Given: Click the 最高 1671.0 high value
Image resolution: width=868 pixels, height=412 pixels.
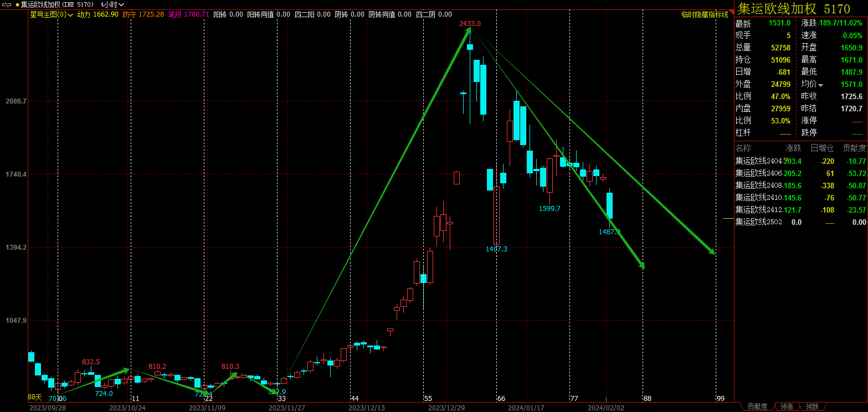Looking at the screenshot, I should click(x=851, y=60).
